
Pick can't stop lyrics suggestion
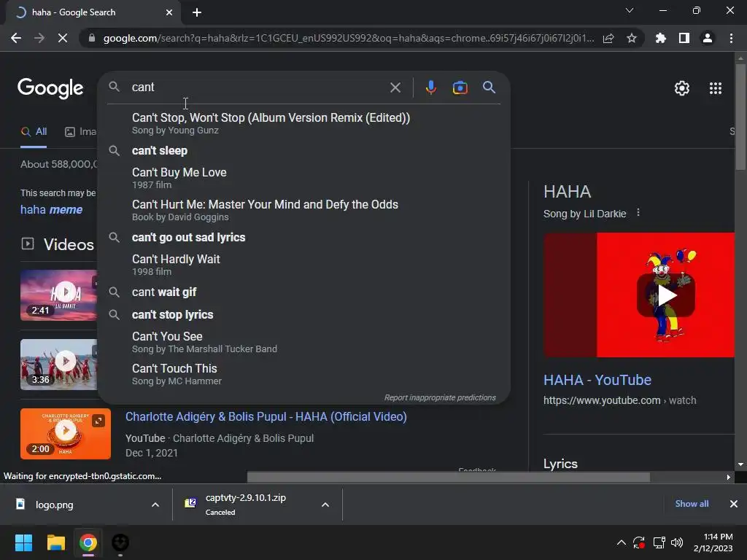point(304,315)
